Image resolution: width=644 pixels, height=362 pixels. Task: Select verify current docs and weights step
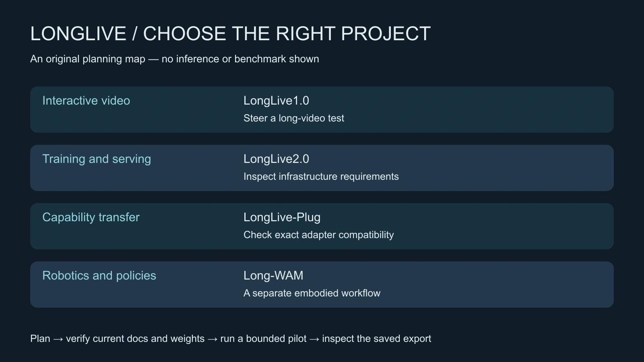[135, 339]
